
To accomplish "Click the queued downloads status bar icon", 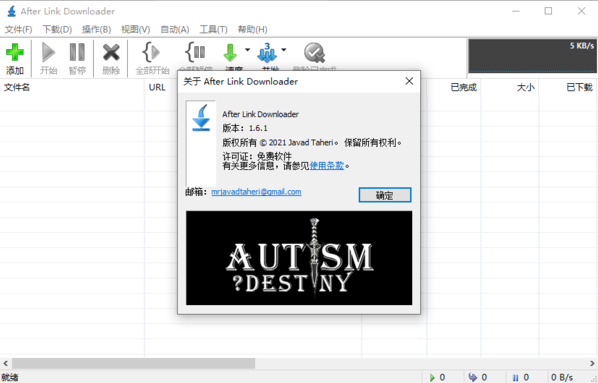I will [x=473, y=377].
